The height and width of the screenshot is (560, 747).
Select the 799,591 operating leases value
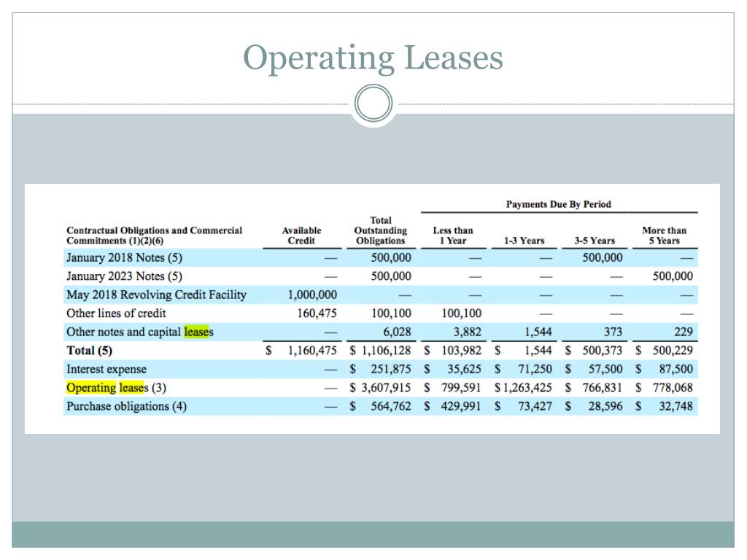pos(461,388)
